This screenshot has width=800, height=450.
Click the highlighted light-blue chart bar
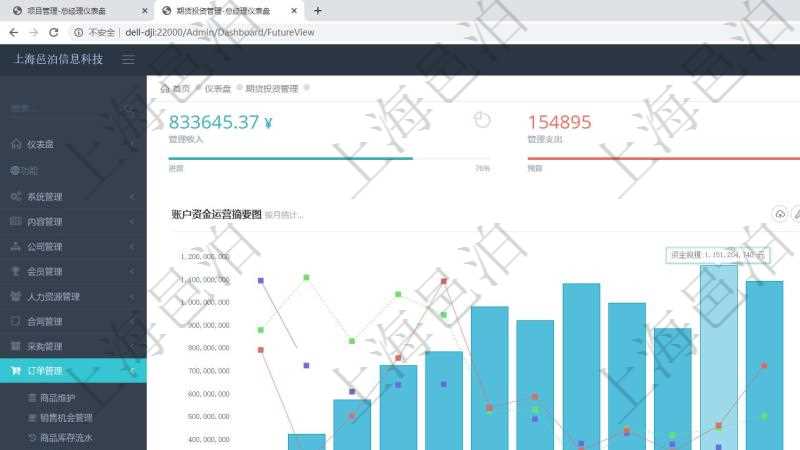[718, 360]
